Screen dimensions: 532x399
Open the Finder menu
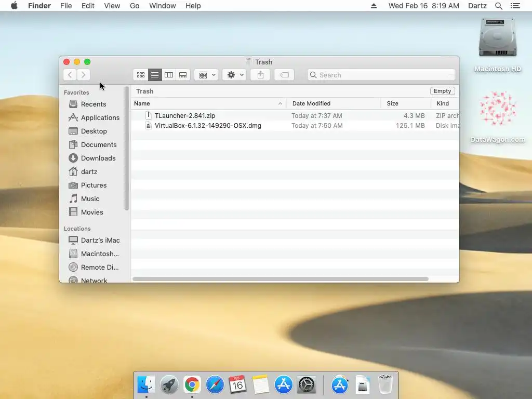[39, 6]
